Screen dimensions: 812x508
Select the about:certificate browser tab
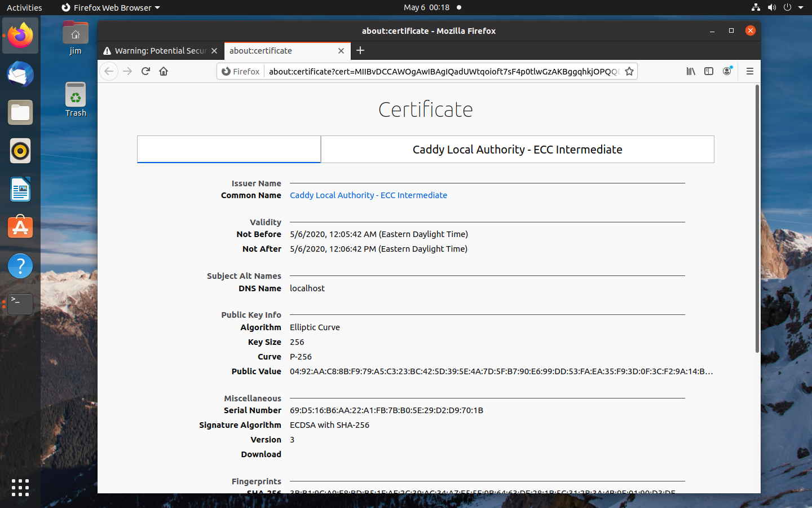(x=288, y=51)
